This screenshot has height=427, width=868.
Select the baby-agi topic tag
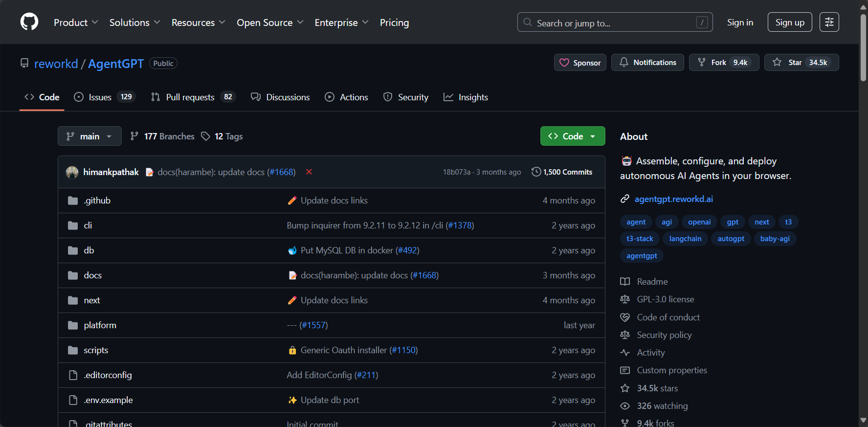coord(775,239)
